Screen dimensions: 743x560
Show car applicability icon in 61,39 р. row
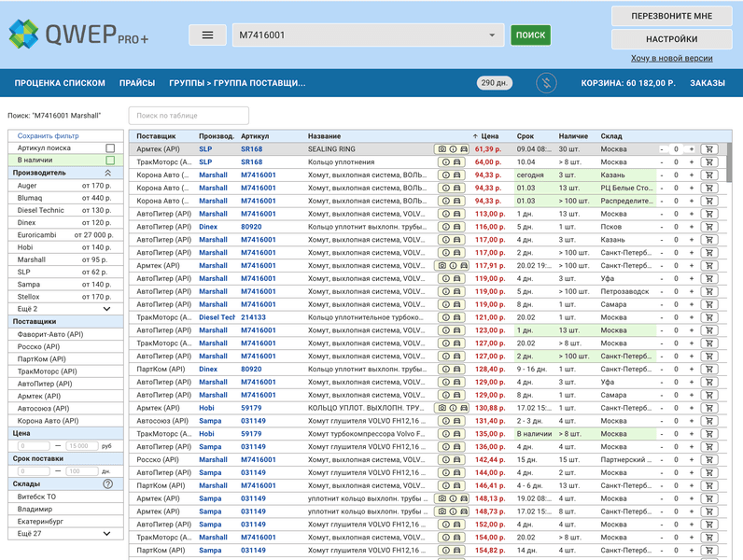(x=464, y=148)
